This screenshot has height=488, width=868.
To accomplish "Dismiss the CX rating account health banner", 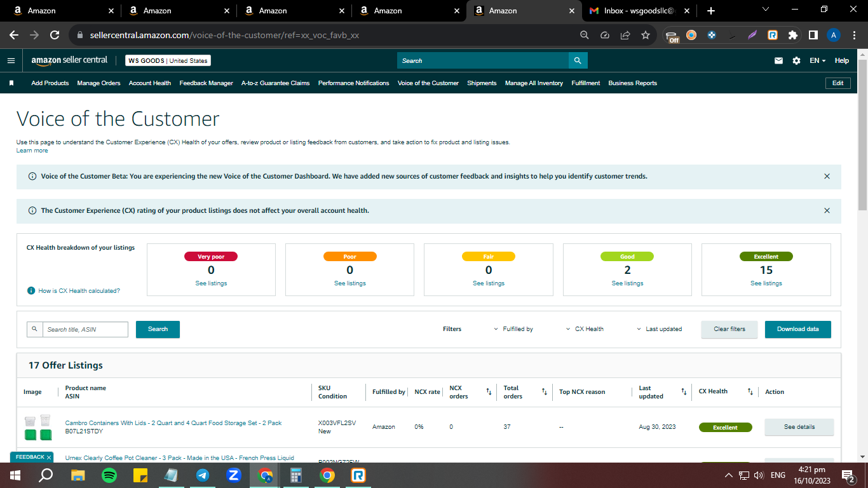I will pos(827,210).
